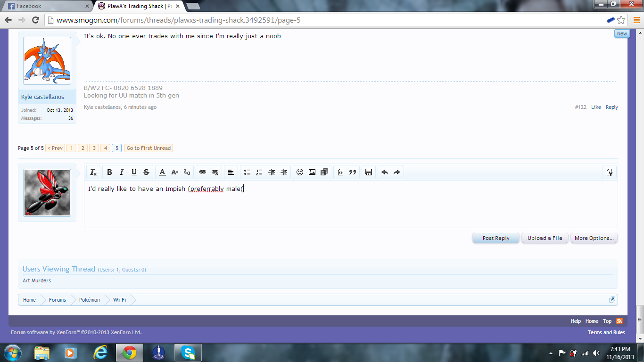Select the PlawX's Trading Shack tab
Viewport: 644px width, 362px height.
[139, 6]
